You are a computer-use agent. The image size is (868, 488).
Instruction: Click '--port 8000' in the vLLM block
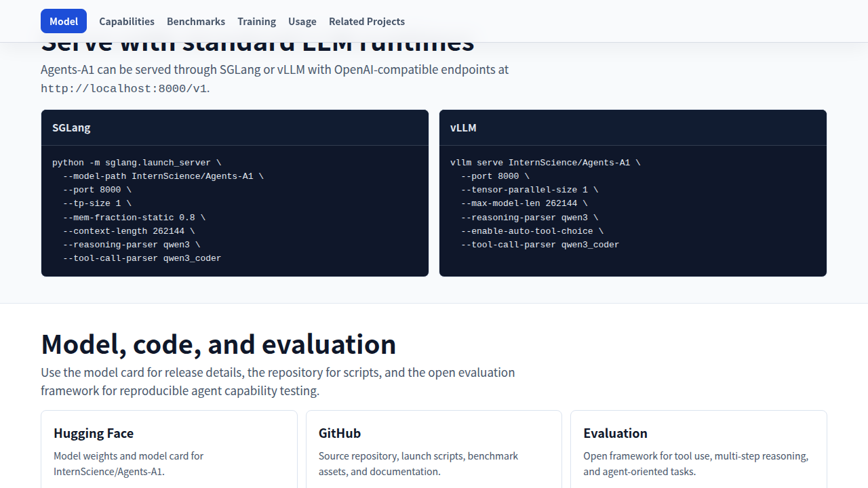click(x=495, y=176)
